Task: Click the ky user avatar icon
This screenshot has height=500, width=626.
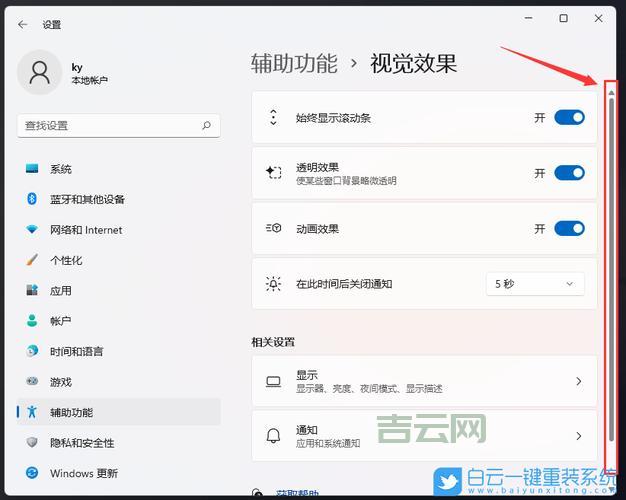Action: [40, 73]
